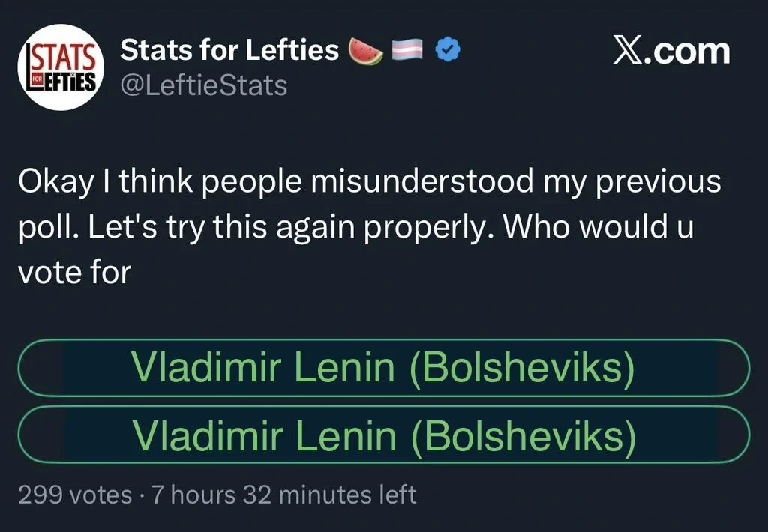Click the "7 hours 32 minutes left" text

283,495
